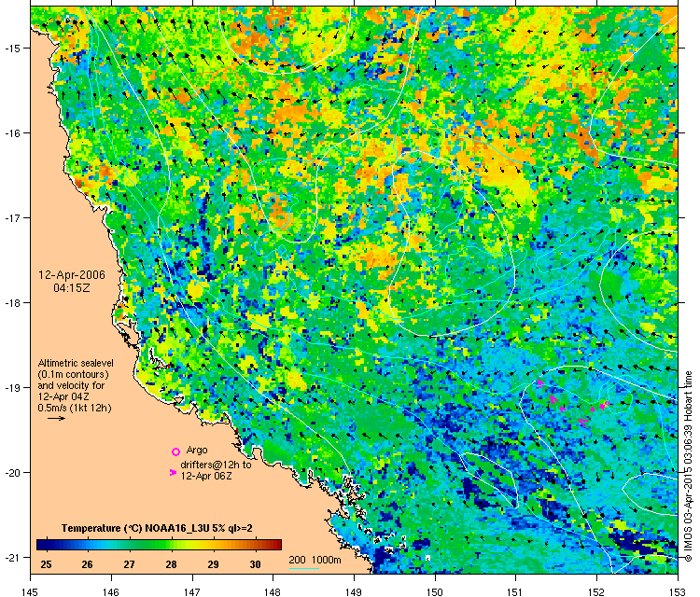Click the latitude axis label '-17'
Screen dimensions: 700x597
(x=11, y=217)
